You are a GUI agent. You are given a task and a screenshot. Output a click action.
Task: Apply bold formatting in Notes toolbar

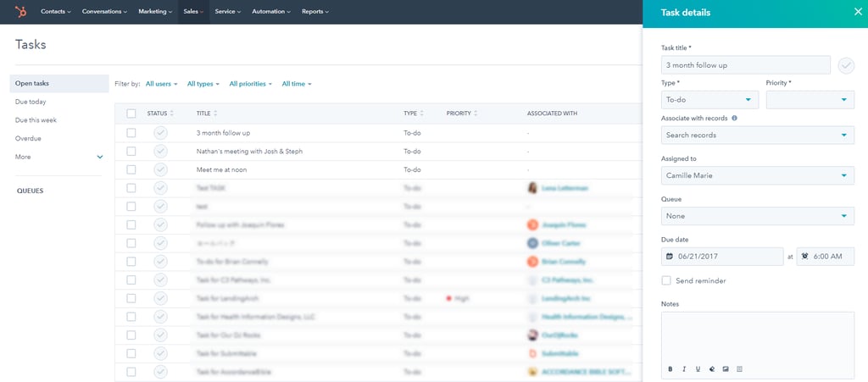[x=670, y=369]
